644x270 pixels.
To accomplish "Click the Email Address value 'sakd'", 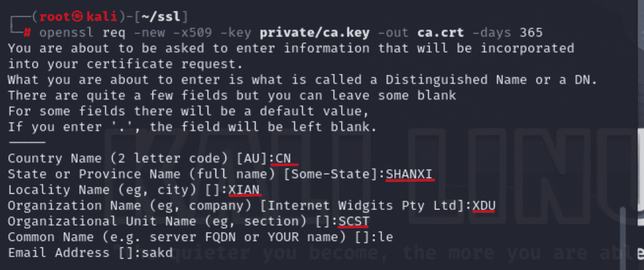I will click(x=157, y=253).
